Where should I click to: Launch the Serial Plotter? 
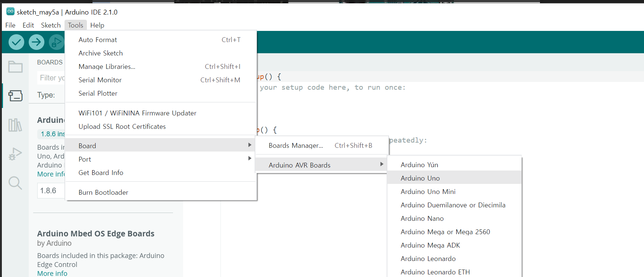[161, 93]
